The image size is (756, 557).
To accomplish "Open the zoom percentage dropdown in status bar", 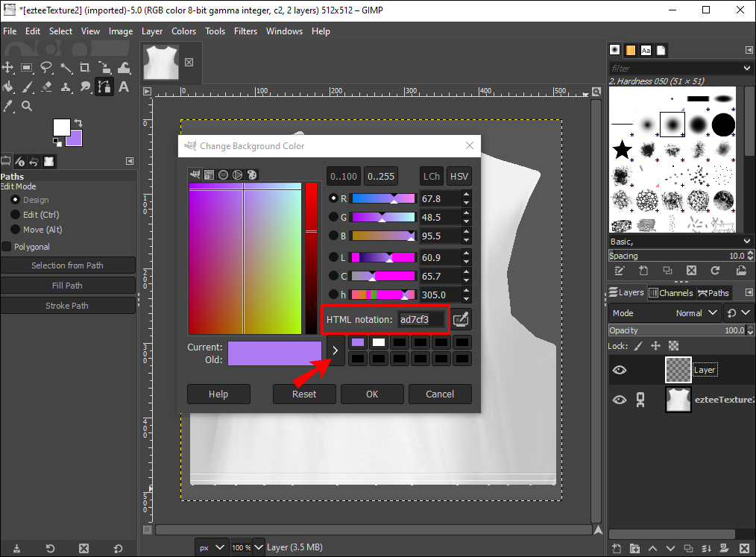I will (x=258, y=547).
